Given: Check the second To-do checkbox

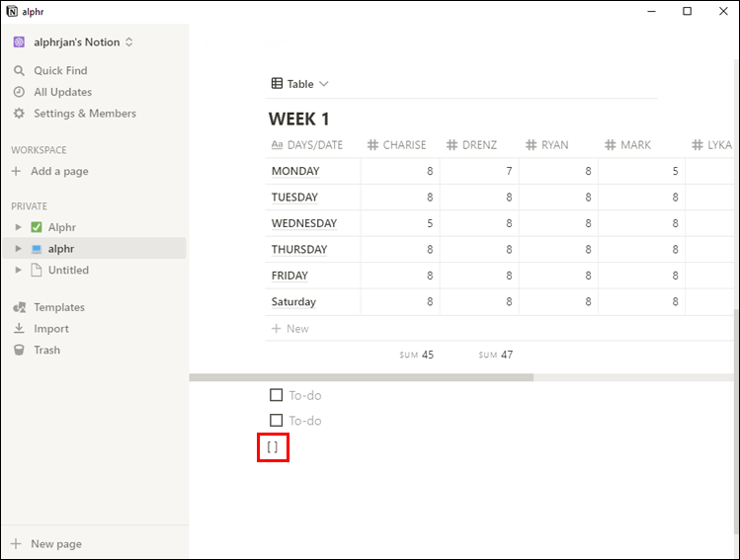Looking at the screenshot, I should pyautogui.click(x=277, y=421).
